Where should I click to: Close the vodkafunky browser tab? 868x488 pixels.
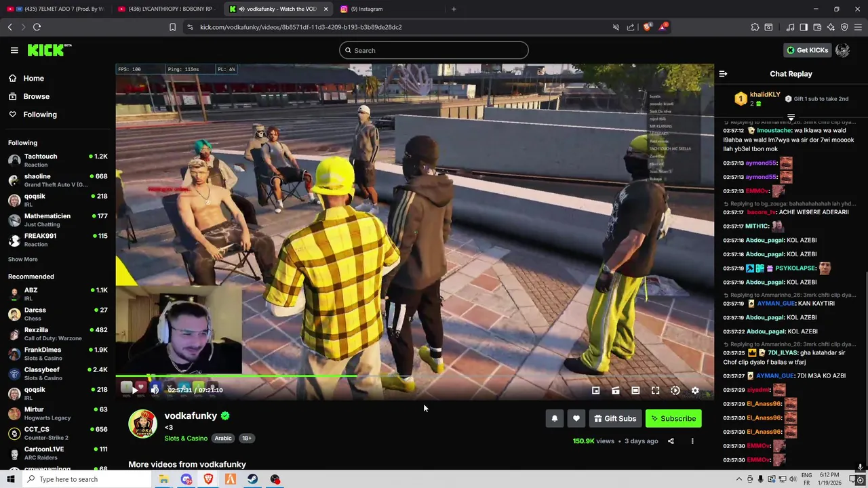click(325, 9)
